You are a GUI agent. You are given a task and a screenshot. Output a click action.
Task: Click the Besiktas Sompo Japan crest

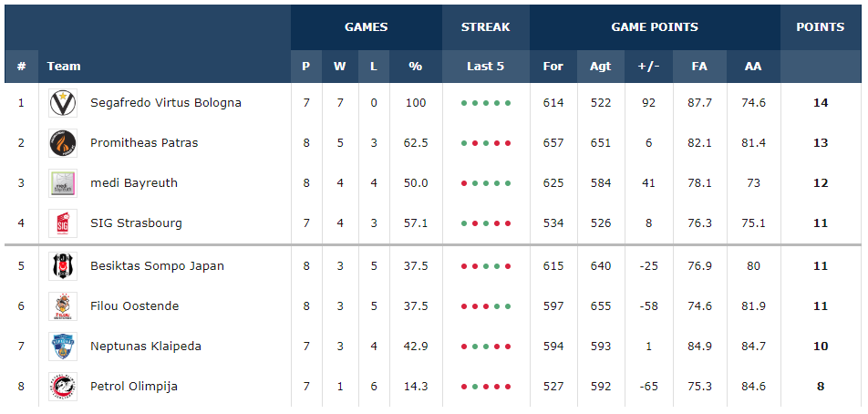[x=63, y=266]
